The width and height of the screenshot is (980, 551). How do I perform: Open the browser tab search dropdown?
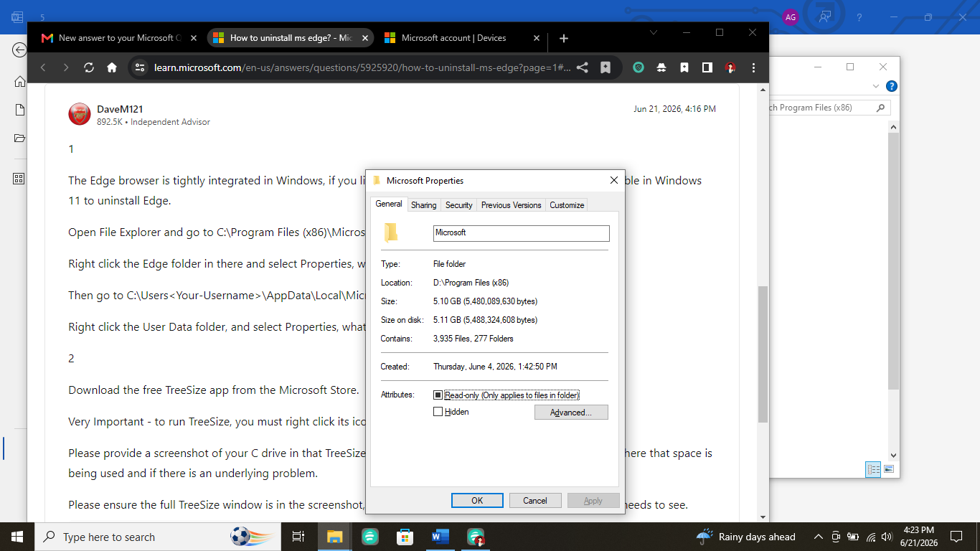pos(654,32)
